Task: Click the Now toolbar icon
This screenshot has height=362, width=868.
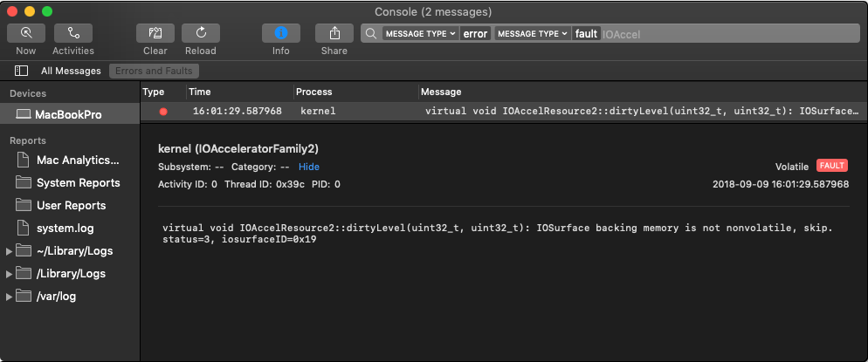Action: [x=26, y=33]
